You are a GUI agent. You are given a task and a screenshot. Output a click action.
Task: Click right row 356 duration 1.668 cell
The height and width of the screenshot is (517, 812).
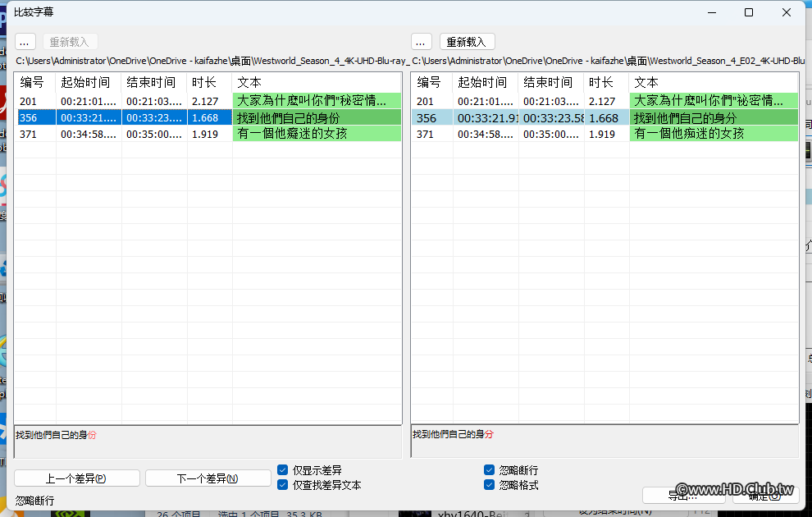[607, 117]
